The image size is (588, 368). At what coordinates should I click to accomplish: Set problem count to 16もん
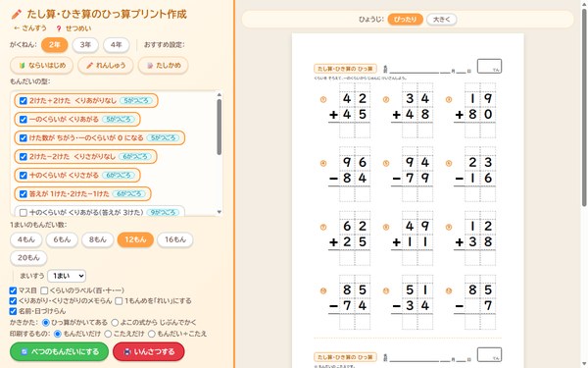click(175, 239)
